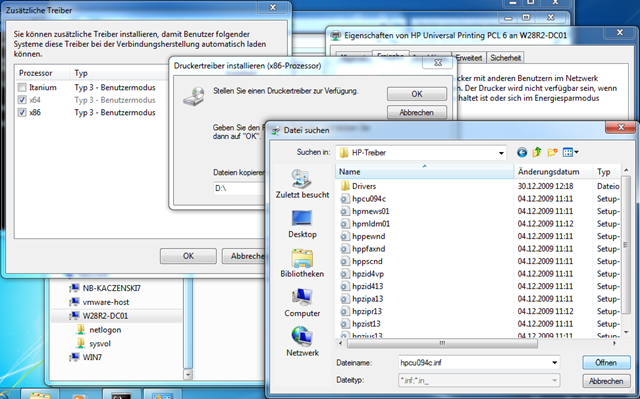Viewport: 640px width, 399px height.
Task: Click Abbrechen in Zusätzliche Treiber dialog
Action: tap(244, 256)
